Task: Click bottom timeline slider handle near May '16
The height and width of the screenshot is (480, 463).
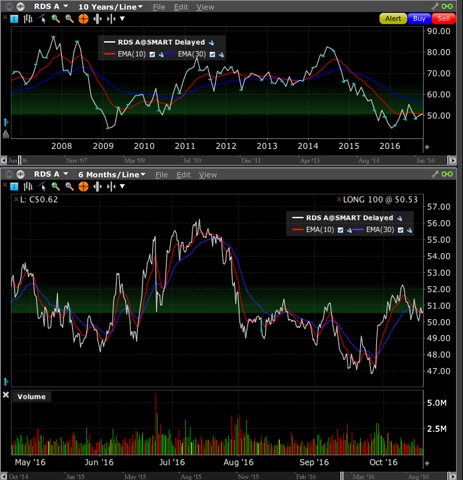Action: point(342,476)
